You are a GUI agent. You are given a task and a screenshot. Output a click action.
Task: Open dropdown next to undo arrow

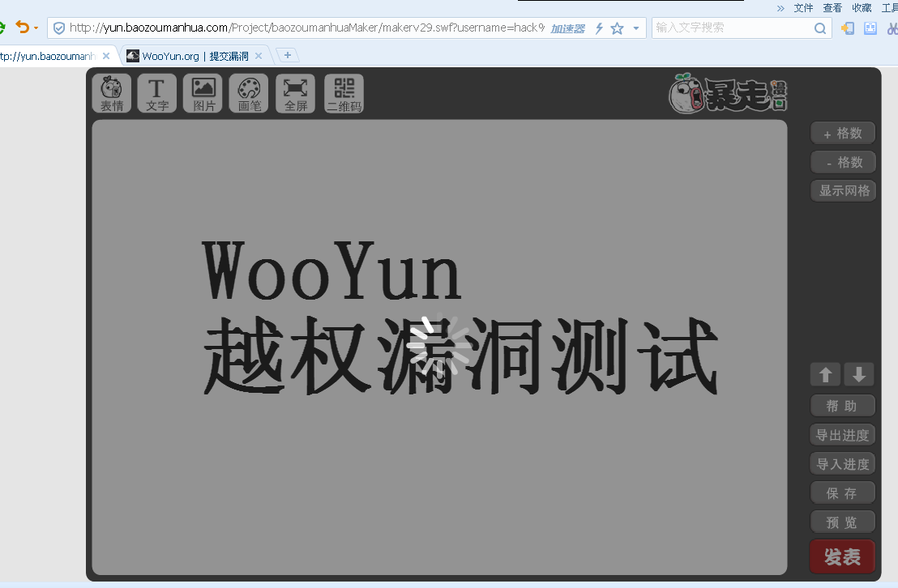pyautogui.click(x=36, y=28)
